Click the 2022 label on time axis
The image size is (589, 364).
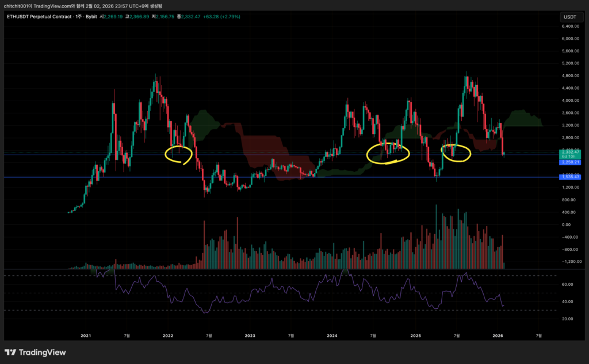point(168,335)
